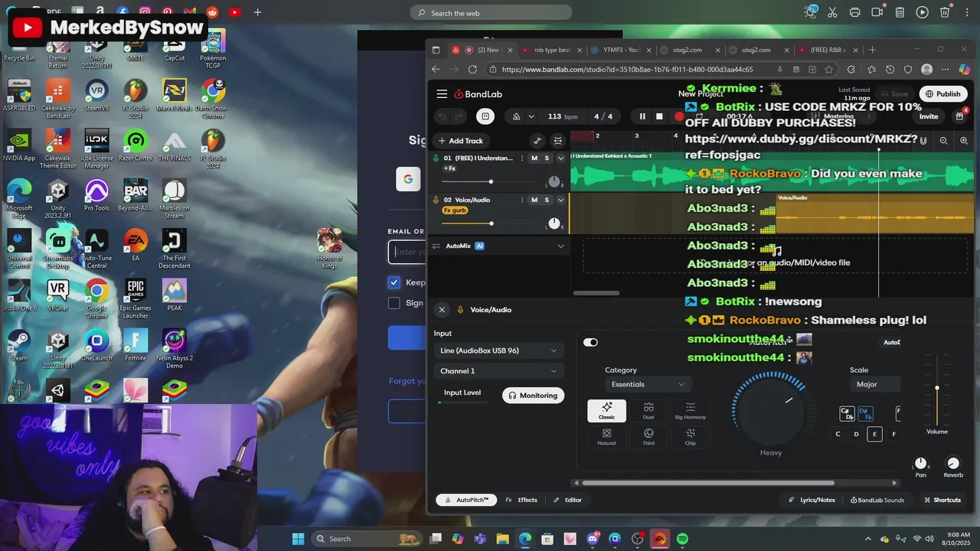Click the Invite button

(x=929, y=116)
